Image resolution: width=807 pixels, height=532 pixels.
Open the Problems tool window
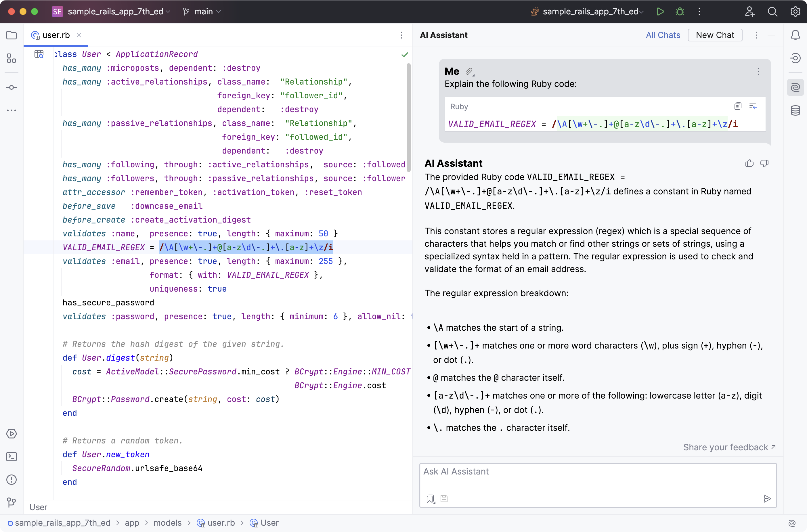[x=12, y=480]
